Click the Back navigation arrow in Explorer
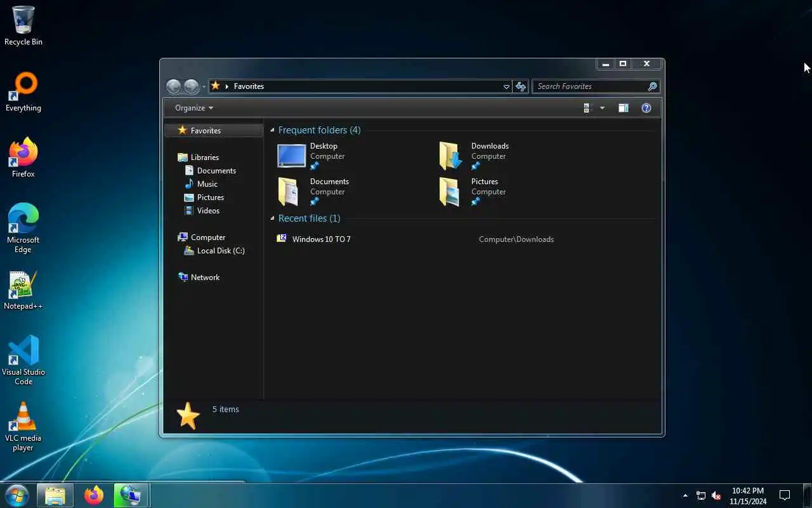This screenshot has height=508, width=812. point(173,86)
